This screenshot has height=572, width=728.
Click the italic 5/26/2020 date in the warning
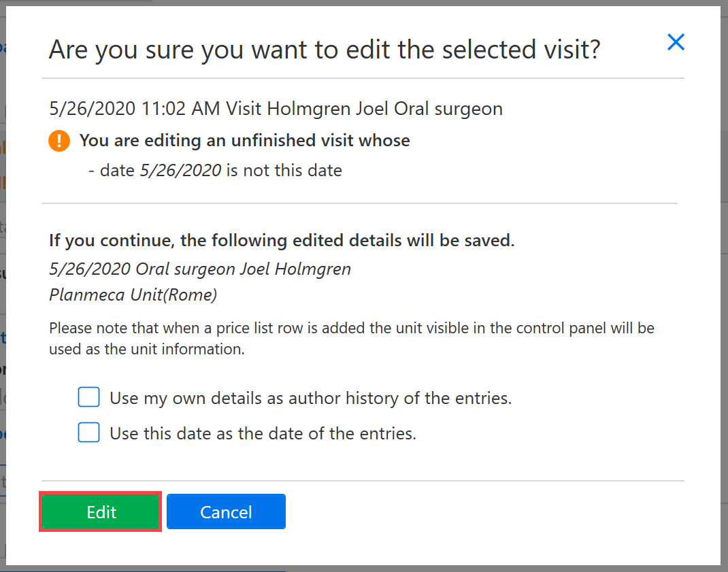(180, 171)
